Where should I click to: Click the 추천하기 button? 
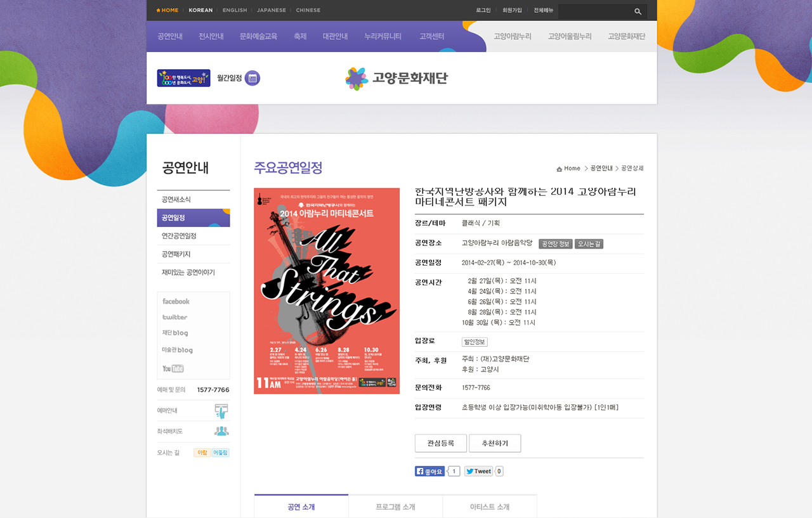point(495,443)
